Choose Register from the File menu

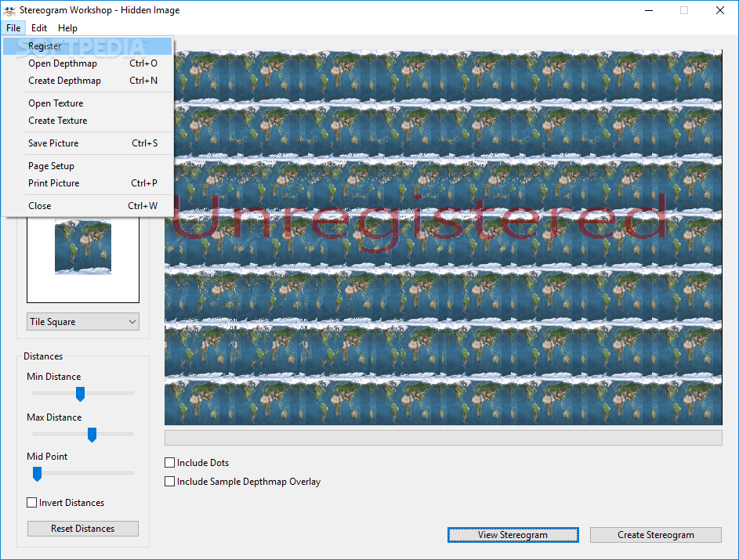click(88, 46)
